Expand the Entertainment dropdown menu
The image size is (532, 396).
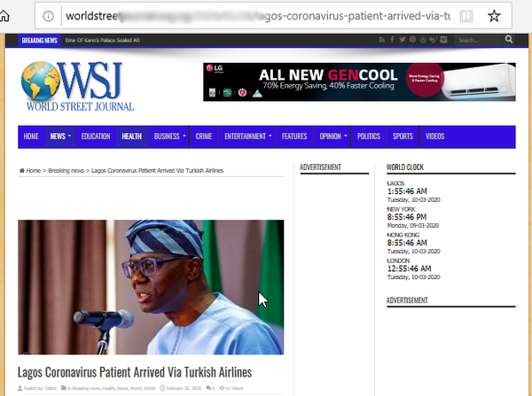coord(247,136)
